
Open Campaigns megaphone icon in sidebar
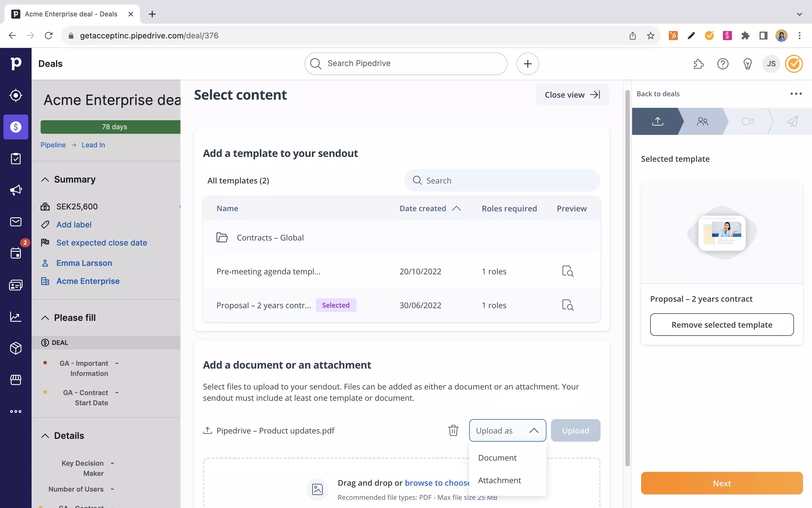pos(16,190)
